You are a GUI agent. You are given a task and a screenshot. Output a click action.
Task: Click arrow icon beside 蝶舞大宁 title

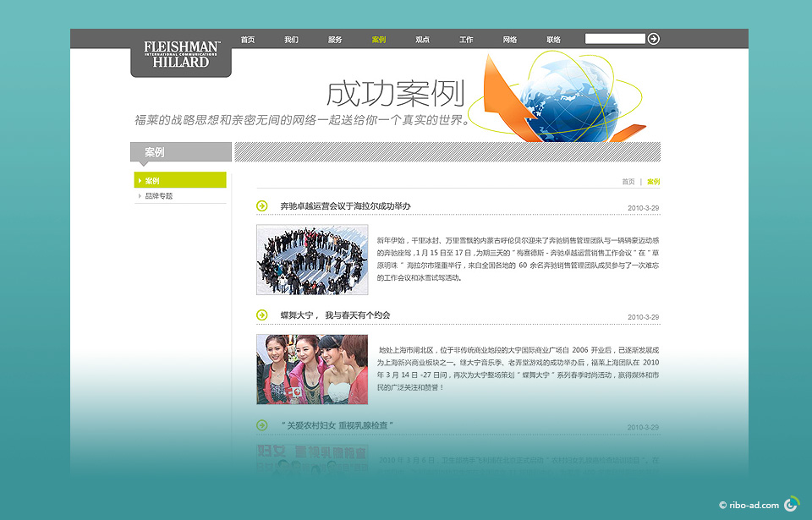pyautogui.click(x=262, y=315)
